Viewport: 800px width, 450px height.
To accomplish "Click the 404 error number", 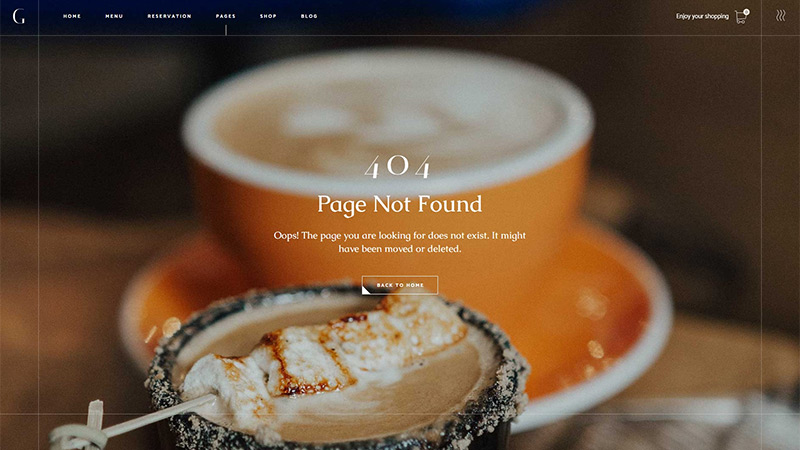I will tap(398, 167).
